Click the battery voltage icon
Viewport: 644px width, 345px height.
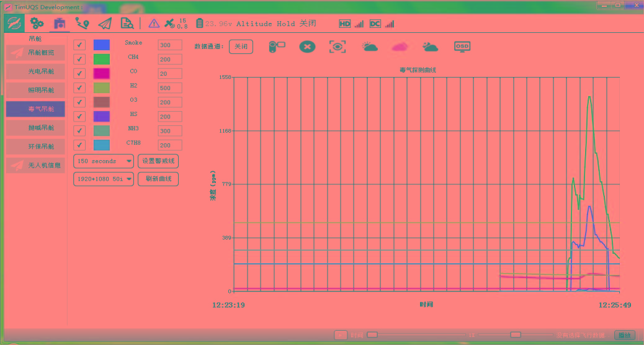click(x=200, y=24)
